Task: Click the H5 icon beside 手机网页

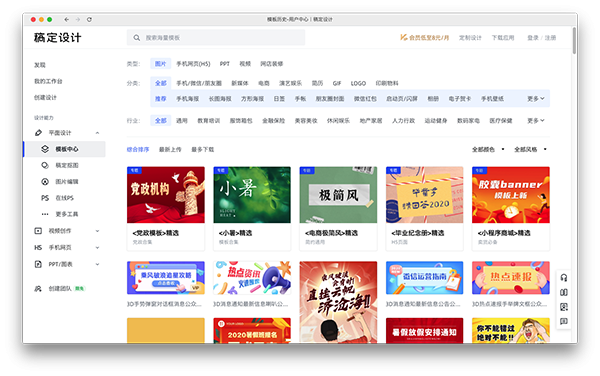Action: click(x=38, y=247)
